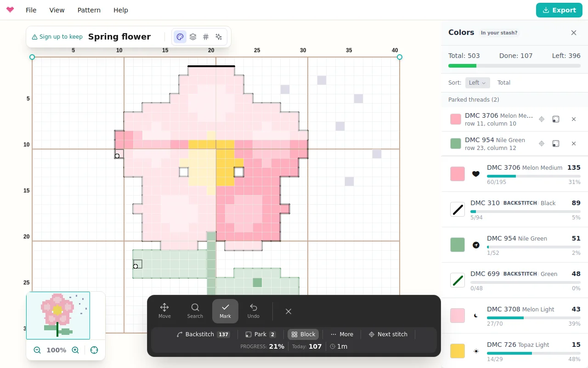Image resolution: width=588 pixels, height=368 pixels.
Task: Select the Search tool
Action: coord(195,311)
